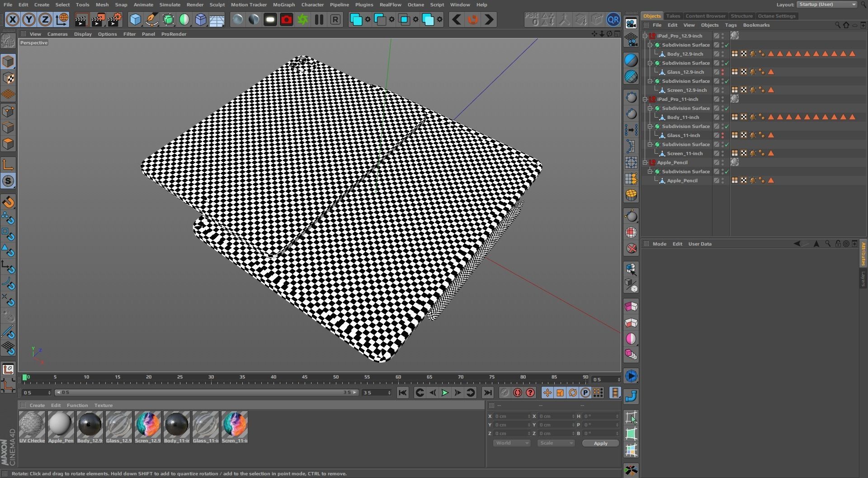868x478 pixels.
Task: Switch to the Octane Settings tab
Action: point(776,16)
